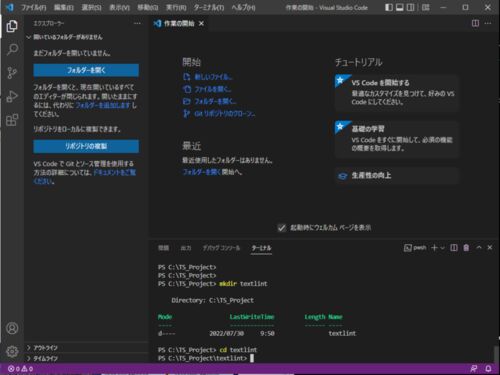Image resolution: width=500 pixels, height=375 pixels.
Task: Open the Accounts icon in activity bar
Action: pos(12,328)
